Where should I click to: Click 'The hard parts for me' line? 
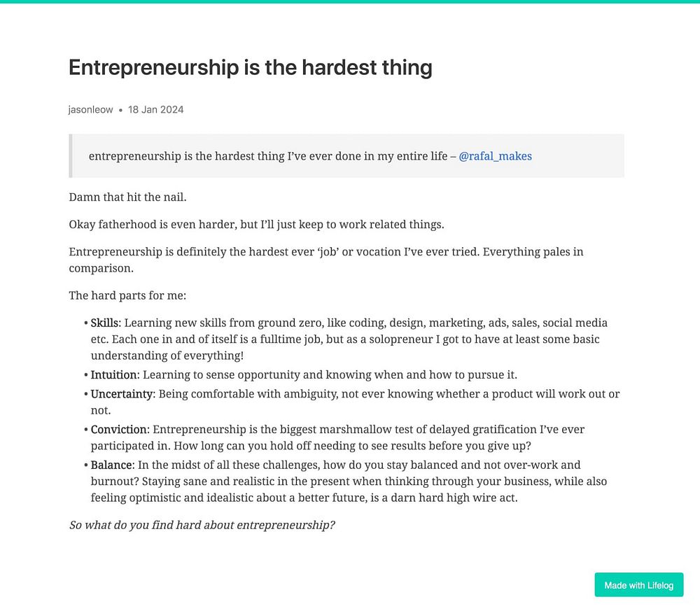pos(127,295)
